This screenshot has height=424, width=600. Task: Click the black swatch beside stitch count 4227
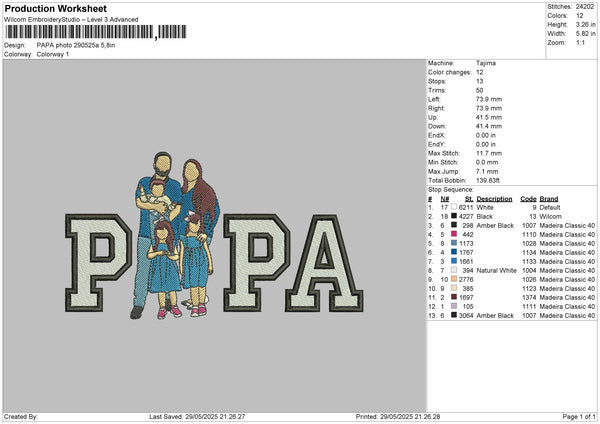click(x=454, y=216)
